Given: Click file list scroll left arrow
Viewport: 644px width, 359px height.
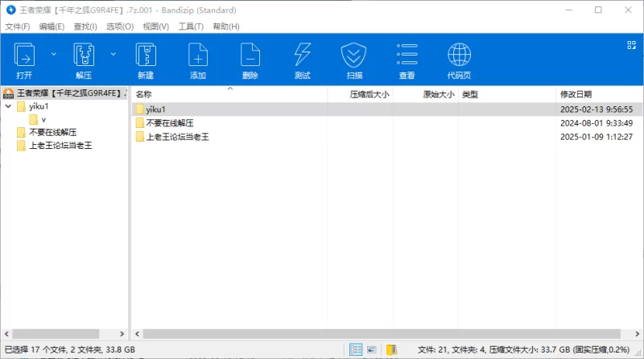Looking at the screenshot, I should coord(137,334).
